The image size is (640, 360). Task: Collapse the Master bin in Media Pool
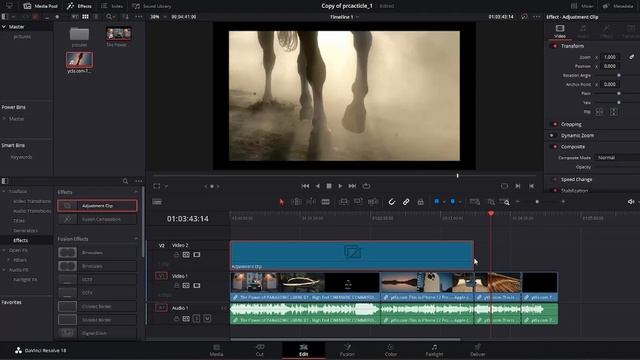click(4, 27)
